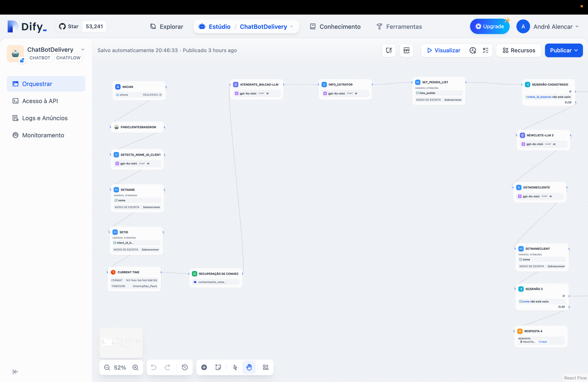Open the ENV environment variables
Image resolution: width=588 pixels, height=382 pixels.
407,50
